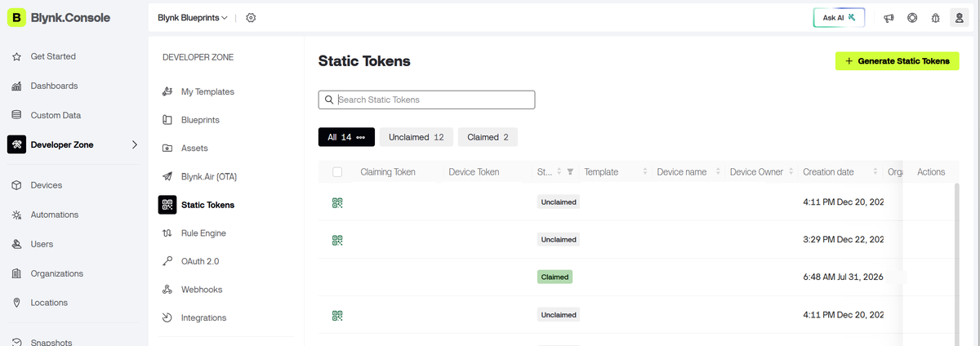This screenshot has height=346, width=980.
Task: Switch to the Unclaimed 12 tab
Action: pos(416,137)
